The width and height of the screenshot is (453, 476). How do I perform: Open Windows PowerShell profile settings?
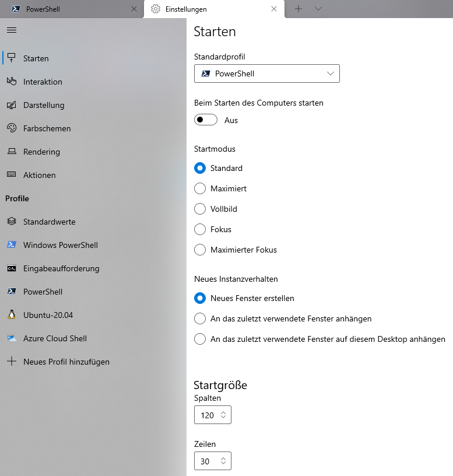(93, 245)
